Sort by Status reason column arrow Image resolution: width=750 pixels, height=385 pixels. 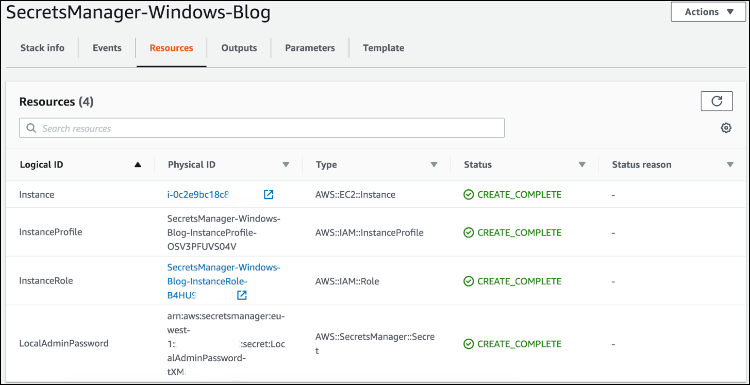[730, 165]
